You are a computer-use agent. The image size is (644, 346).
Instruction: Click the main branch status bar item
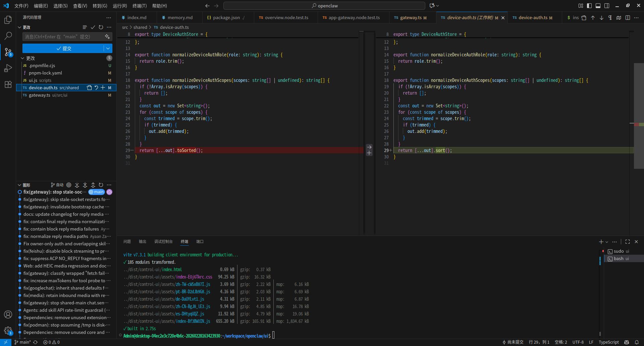23,342
